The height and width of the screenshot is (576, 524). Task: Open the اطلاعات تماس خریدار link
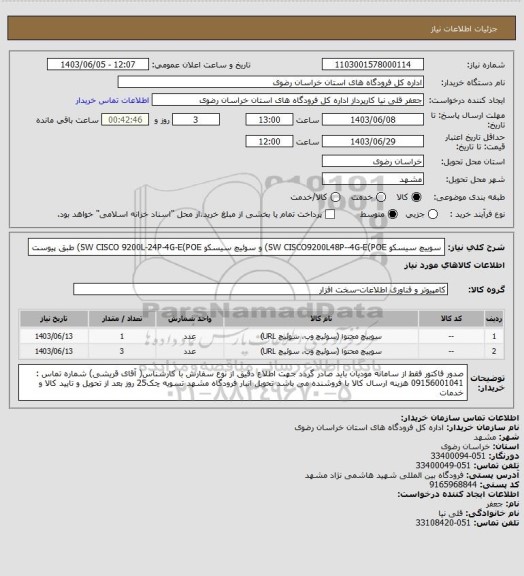coord(112,100)
